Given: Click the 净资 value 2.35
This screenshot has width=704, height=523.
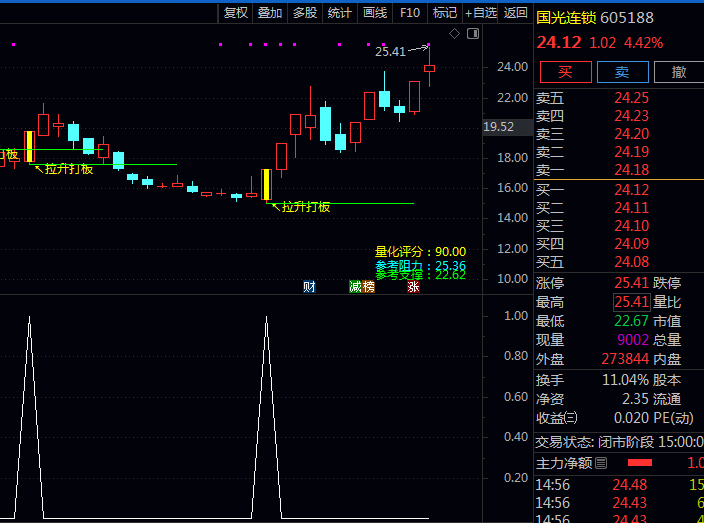Looking at the screenshot, I should pyautogui.click(x=636, y=399).
